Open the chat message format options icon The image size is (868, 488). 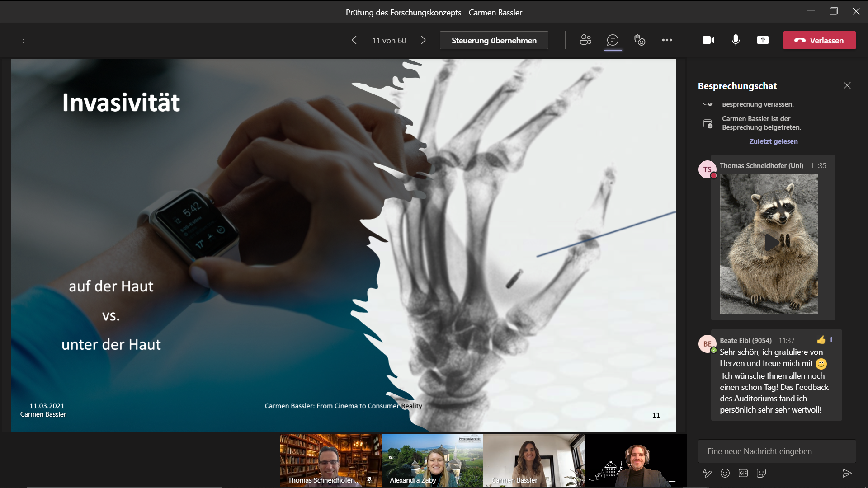pyautogui.click(x=707, y=473)
